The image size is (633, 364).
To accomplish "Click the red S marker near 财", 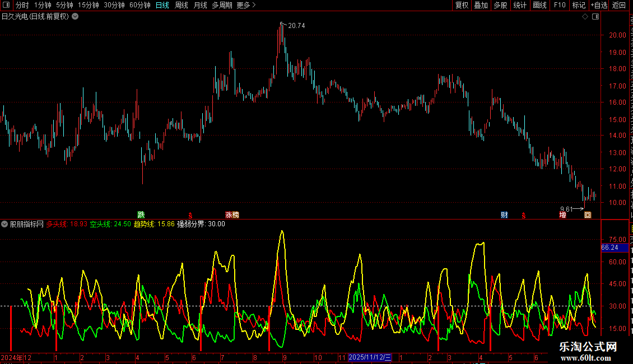I will coord(524,216).
